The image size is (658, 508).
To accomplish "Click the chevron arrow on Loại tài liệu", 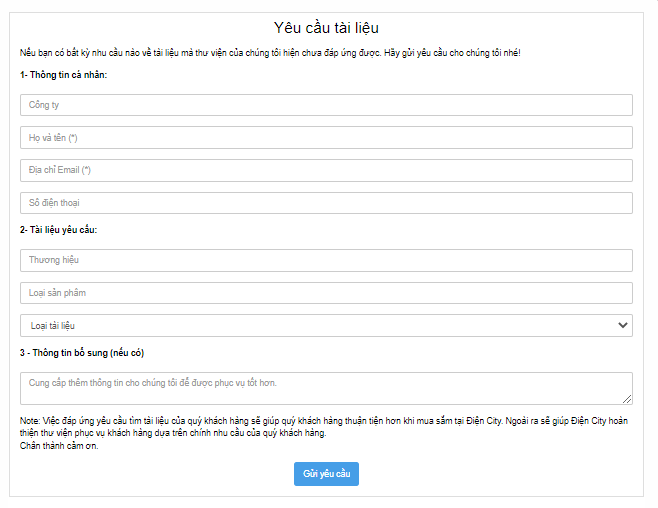I will coord(623,325).
